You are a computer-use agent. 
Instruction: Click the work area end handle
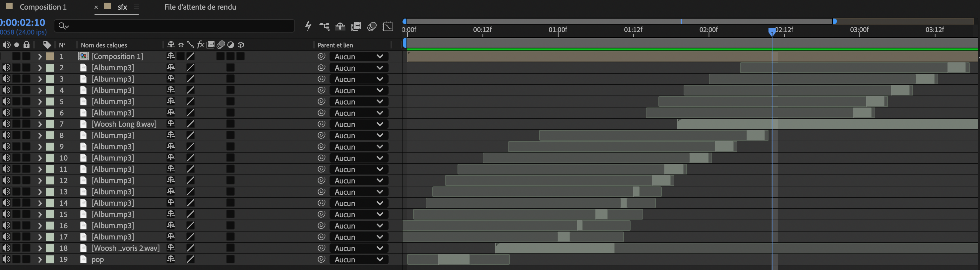pos(834,21)
